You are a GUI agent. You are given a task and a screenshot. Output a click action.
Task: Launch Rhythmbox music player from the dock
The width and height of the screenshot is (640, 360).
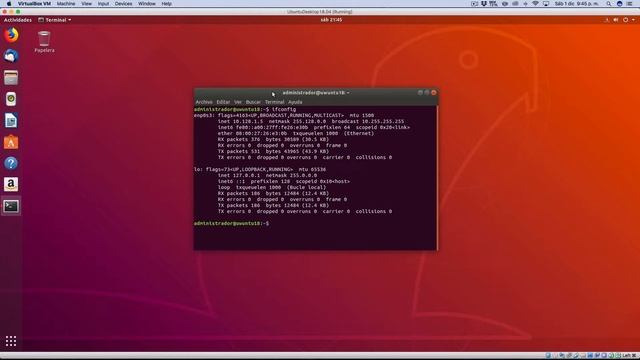coord(11,99)
